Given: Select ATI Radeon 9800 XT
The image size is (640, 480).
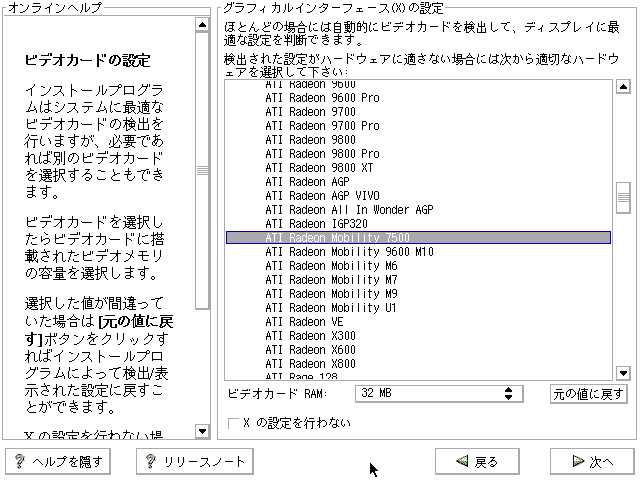Looking at the screenshot, I should [418, 168].
